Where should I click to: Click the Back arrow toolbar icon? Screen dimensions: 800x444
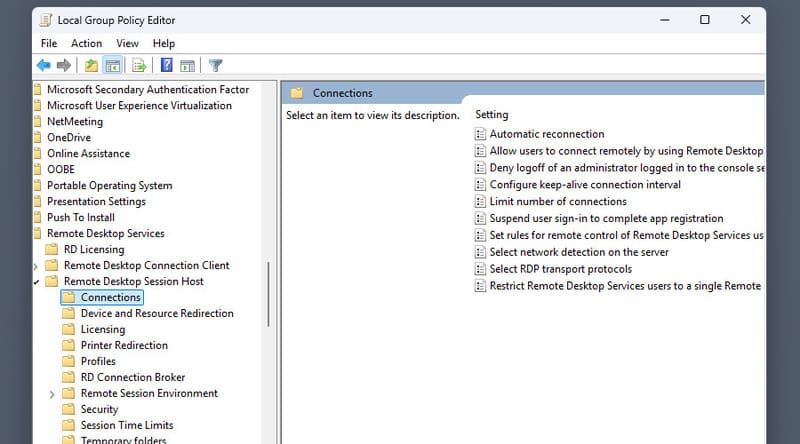click(x=43, y=66)
